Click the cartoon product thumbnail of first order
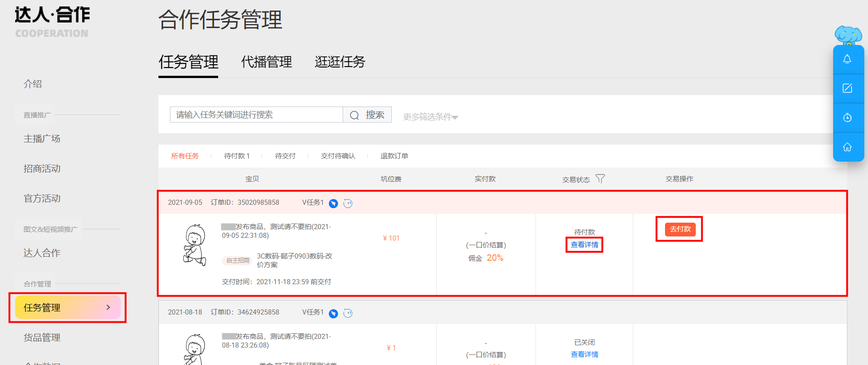The image size is (868, 365). pyautogui.click(x=195, y=245)
